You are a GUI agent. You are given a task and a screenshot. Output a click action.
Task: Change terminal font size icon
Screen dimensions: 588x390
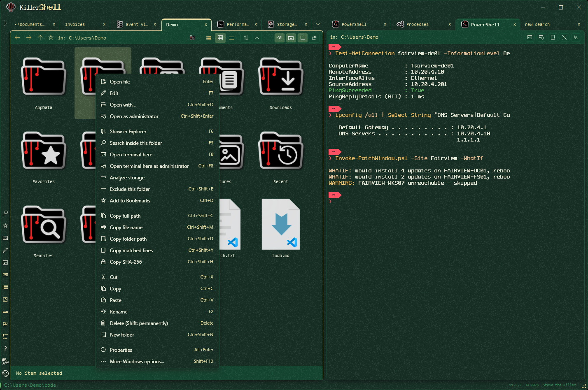pyautogui.click(x=576, y=37)
